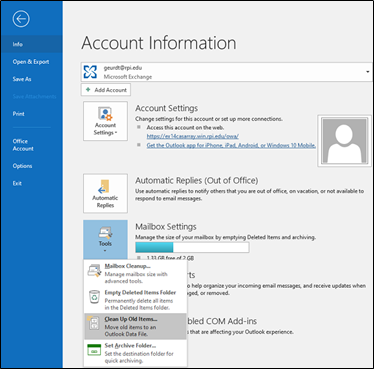Click the Set Archive Folder green icon

[94, 350]
